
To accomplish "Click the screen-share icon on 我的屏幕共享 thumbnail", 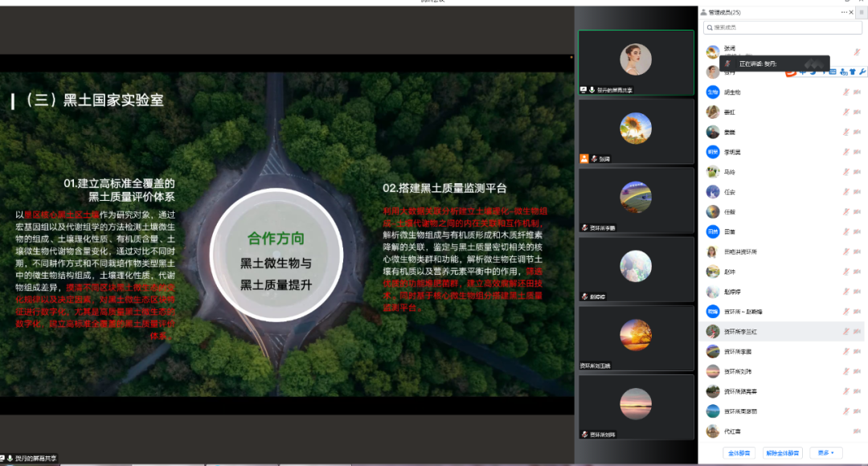I will [x=583, y=89].
